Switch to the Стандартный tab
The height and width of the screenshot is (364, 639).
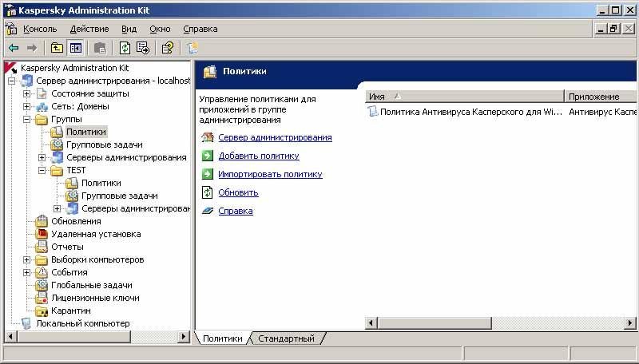287,338
